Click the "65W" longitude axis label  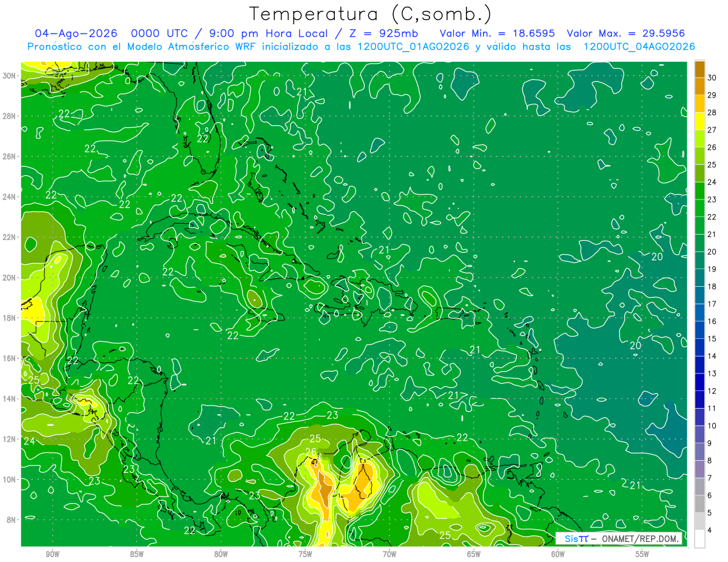474,554
